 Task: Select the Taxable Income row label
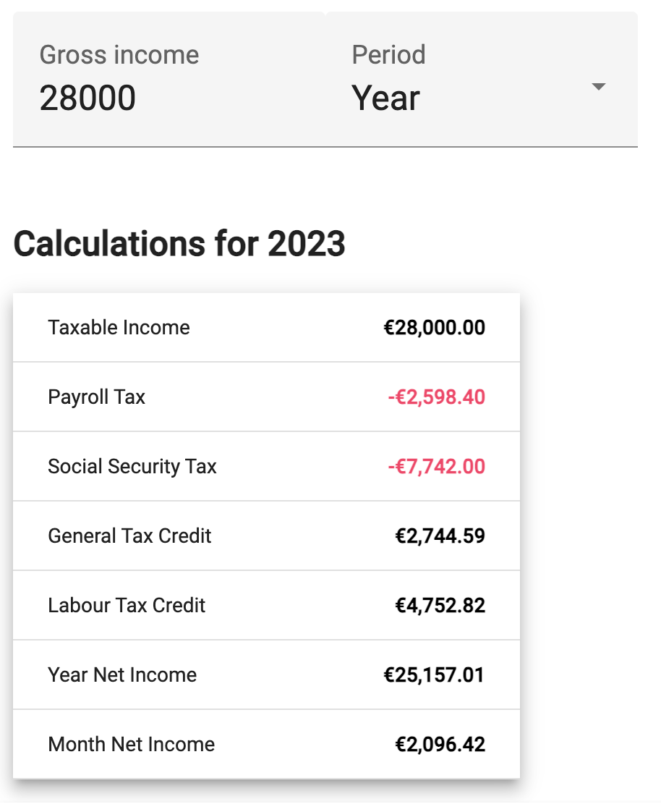[119, 328]
